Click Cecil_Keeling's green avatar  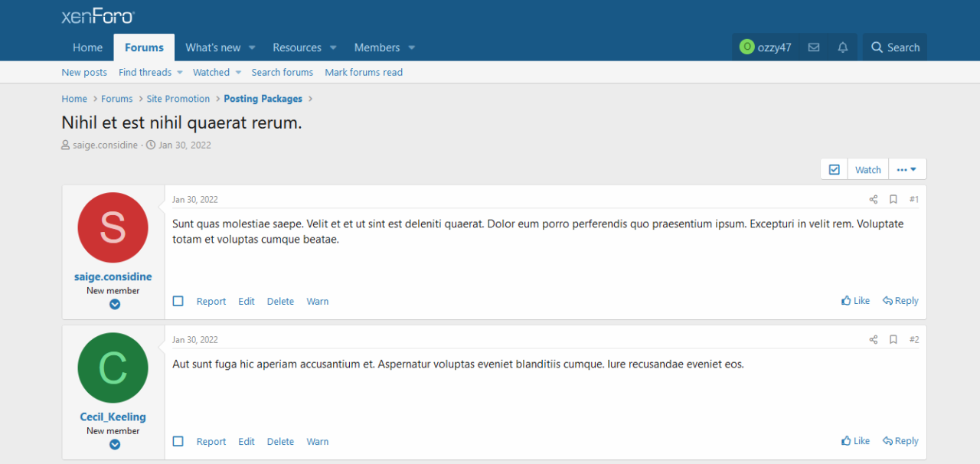click(x=113, y=368)
